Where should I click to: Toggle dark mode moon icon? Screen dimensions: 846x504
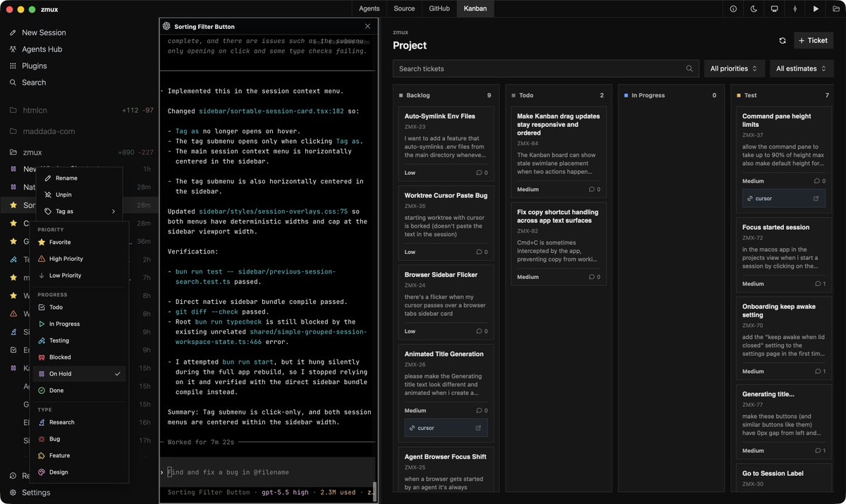[754, 9]
